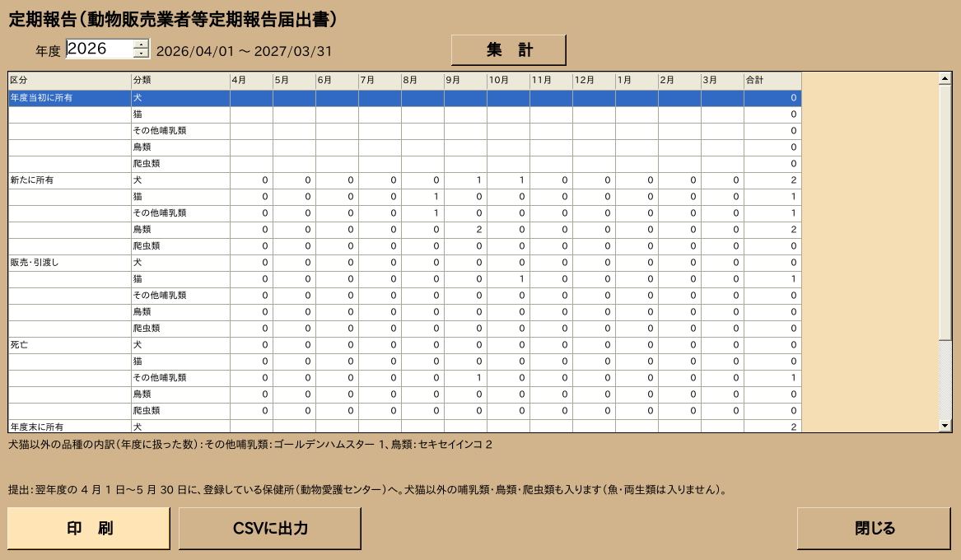This screenshot has width=961, height=560.
Task: Export data with CSVに出力 button
Action: (269, 528)
